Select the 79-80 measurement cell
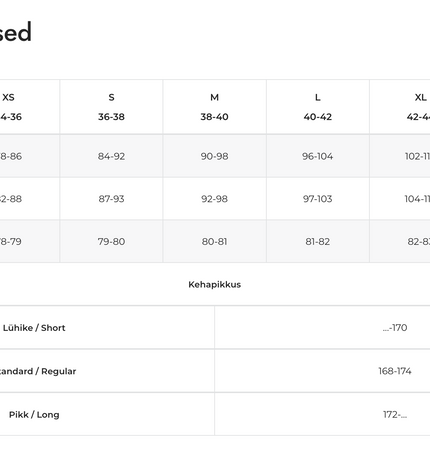Image resolution: width=430 pixels, height=473 pixels. 111,241
